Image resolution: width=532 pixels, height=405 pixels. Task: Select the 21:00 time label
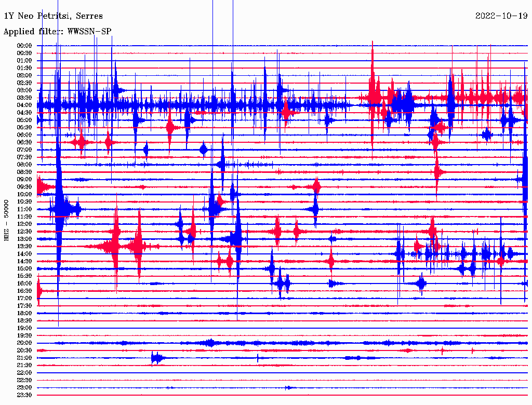(x=24, y=358)
